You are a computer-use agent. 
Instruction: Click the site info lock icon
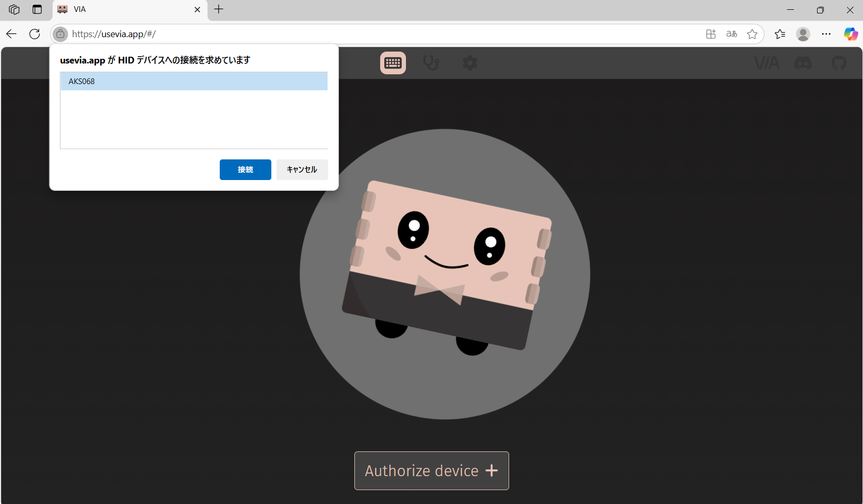tap(60, 34)
